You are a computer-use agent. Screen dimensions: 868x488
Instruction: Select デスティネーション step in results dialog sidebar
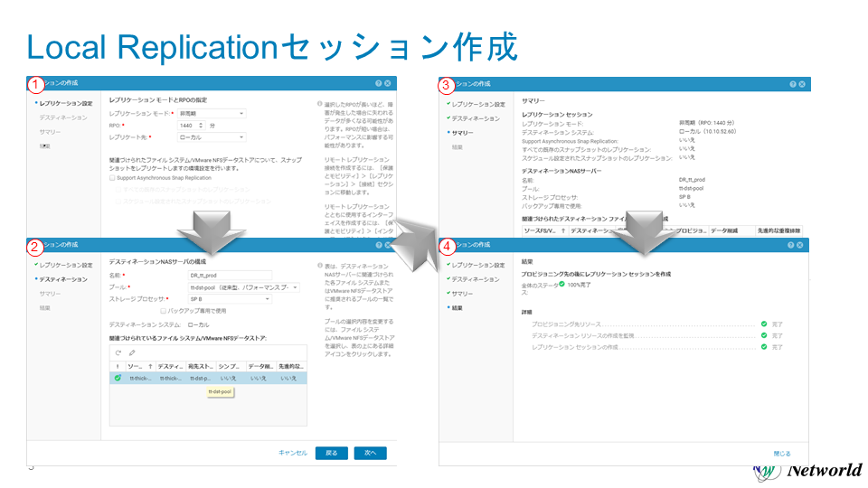coord(476,279)
